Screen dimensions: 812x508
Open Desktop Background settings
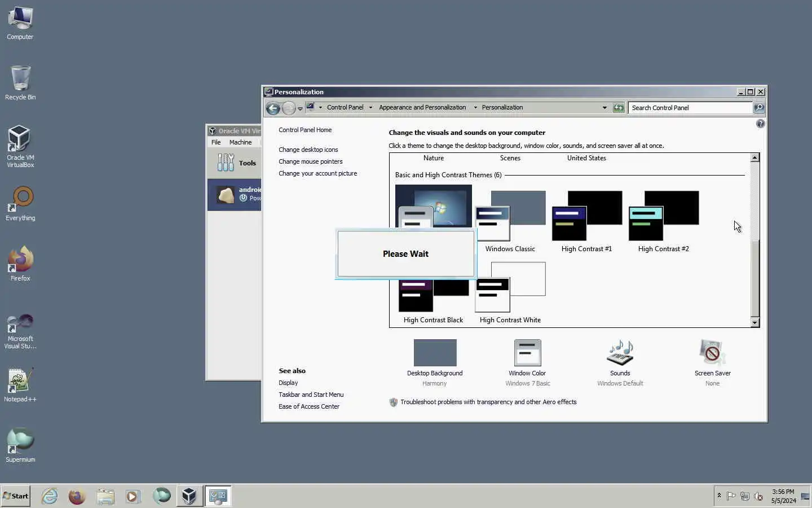pos(435,362)
